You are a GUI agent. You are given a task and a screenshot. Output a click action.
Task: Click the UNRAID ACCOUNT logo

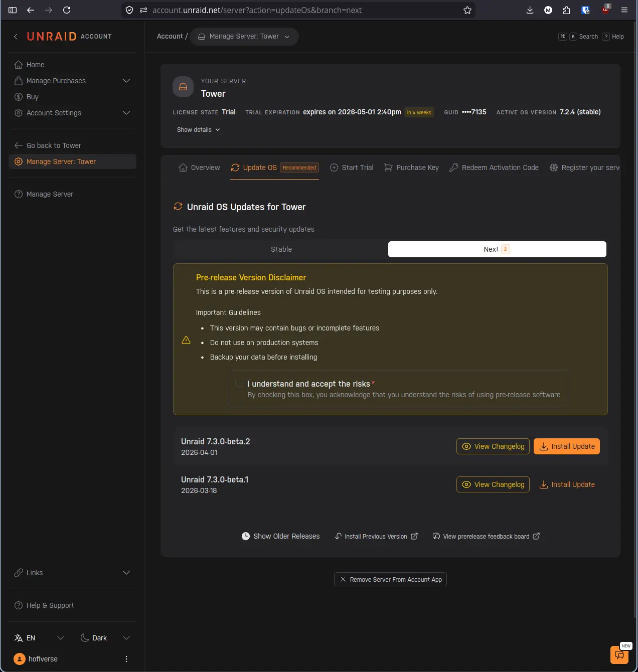pyautogui.click(x=69, y=36)
